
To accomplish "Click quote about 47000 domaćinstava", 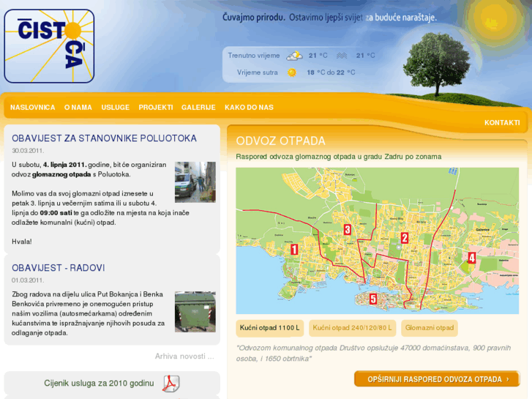I will coord(373,353).
